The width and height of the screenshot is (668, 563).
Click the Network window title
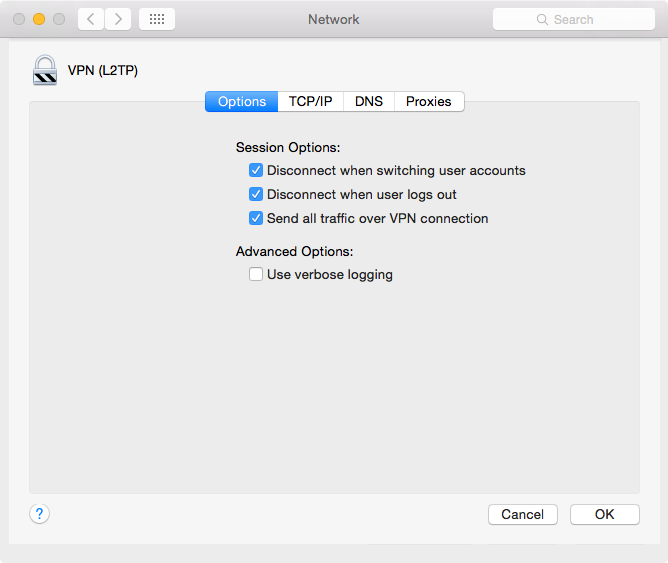tap(334, 19)
